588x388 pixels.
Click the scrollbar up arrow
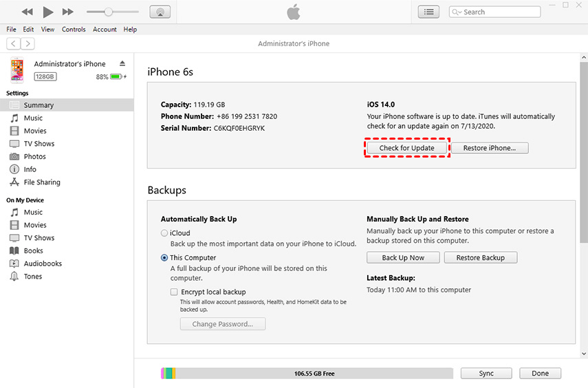coord(584,57)
